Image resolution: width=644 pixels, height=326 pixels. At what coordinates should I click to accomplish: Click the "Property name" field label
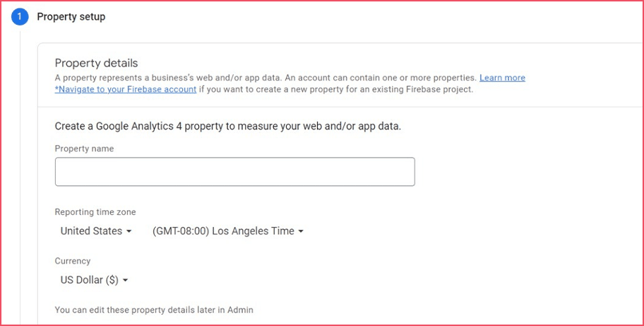[84, 149]
